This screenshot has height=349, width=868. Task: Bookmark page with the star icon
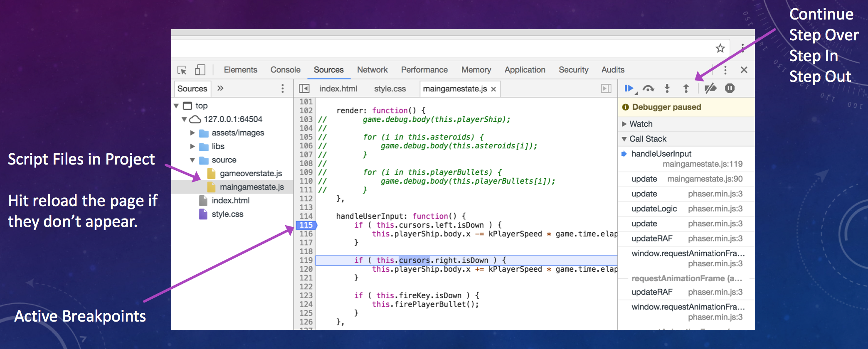pyautogui.click(x=720, y=48)
